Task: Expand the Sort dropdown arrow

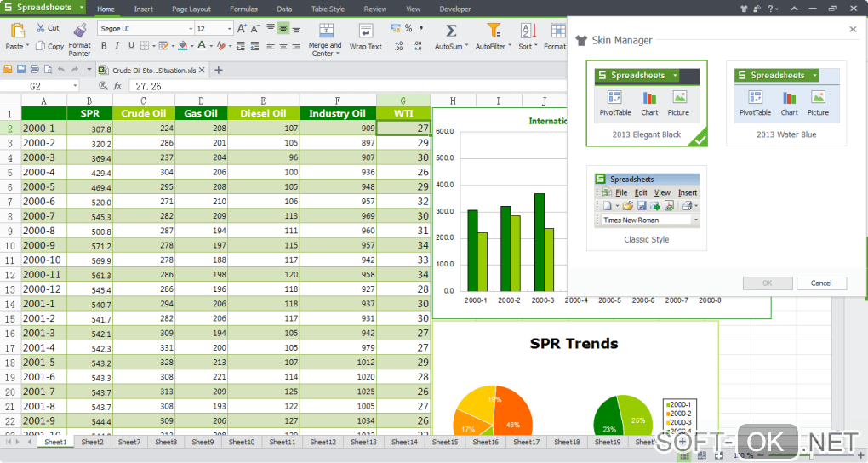Action: click(536, 46)
